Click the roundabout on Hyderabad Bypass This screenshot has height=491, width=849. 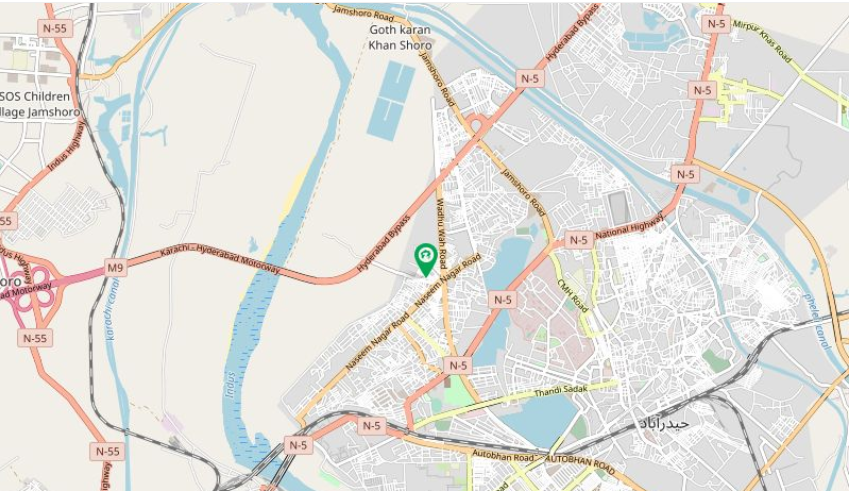coord(476,125)
